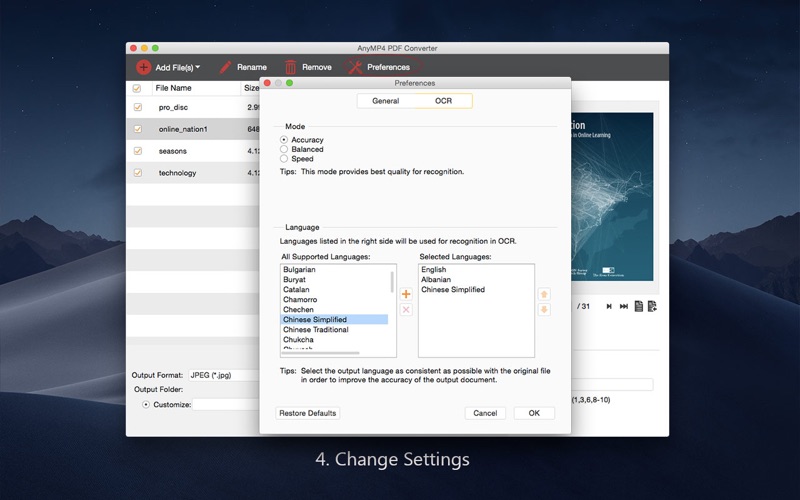Viewport: 800px width, 500px height.
Task: Jump to last page in preview
Action: click(x=623, y=306)
